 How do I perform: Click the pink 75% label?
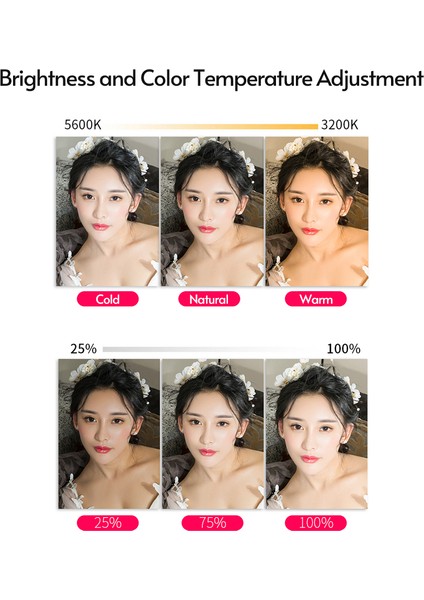(212, 523)
